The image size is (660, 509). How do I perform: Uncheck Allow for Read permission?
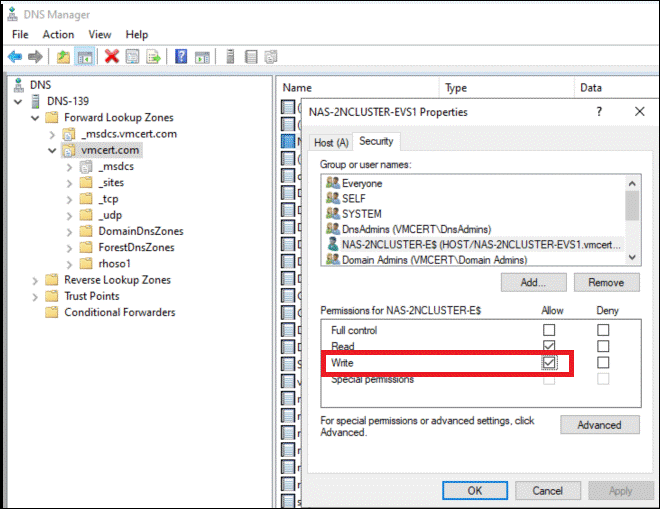coord(549,346)
